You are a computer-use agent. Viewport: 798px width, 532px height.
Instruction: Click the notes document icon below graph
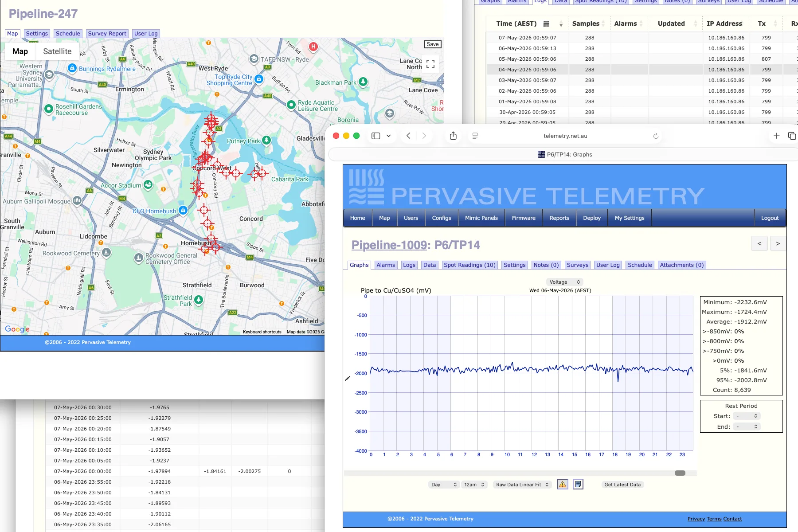coord(578,485)
